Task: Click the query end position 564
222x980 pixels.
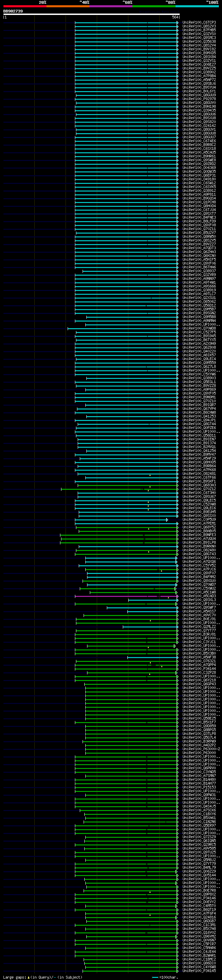Action: (x=175, y=17)
